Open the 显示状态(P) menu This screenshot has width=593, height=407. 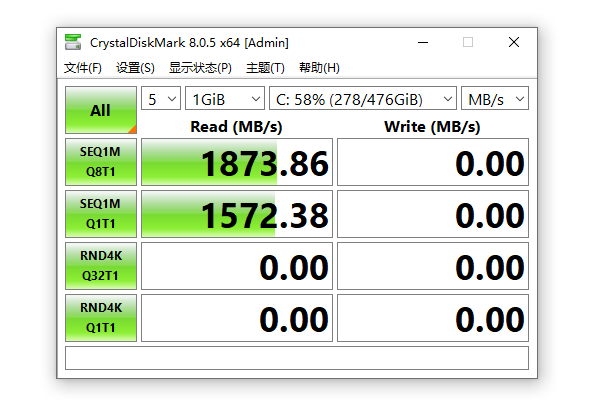pyautogui.click(x=200, y=68)
